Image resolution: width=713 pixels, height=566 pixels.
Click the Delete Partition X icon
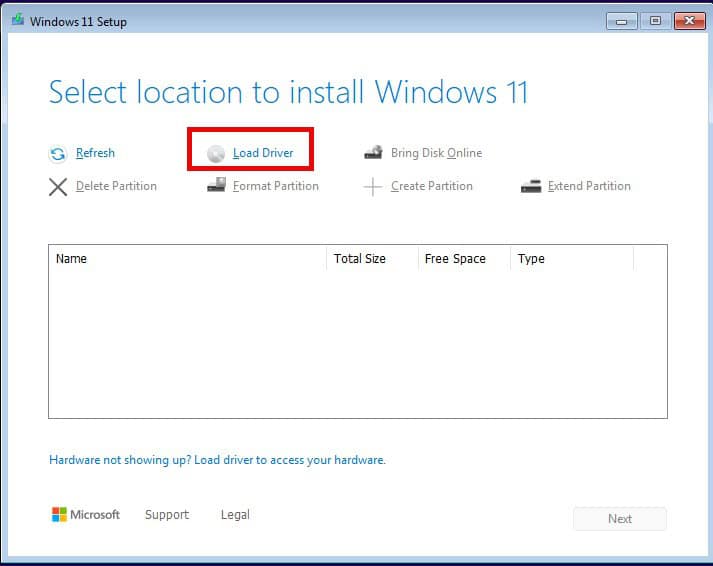pyautogui.click(x=58, y=187)
